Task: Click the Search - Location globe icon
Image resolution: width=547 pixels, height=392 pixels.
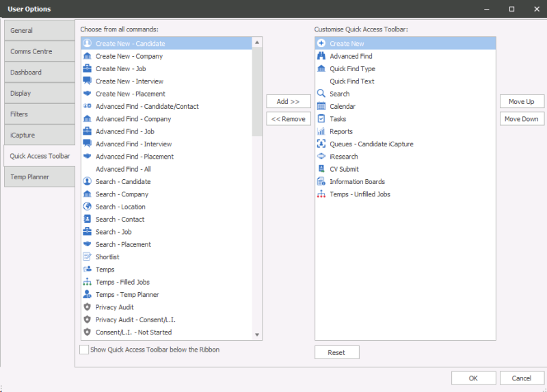Action: [x=87, y=207]
